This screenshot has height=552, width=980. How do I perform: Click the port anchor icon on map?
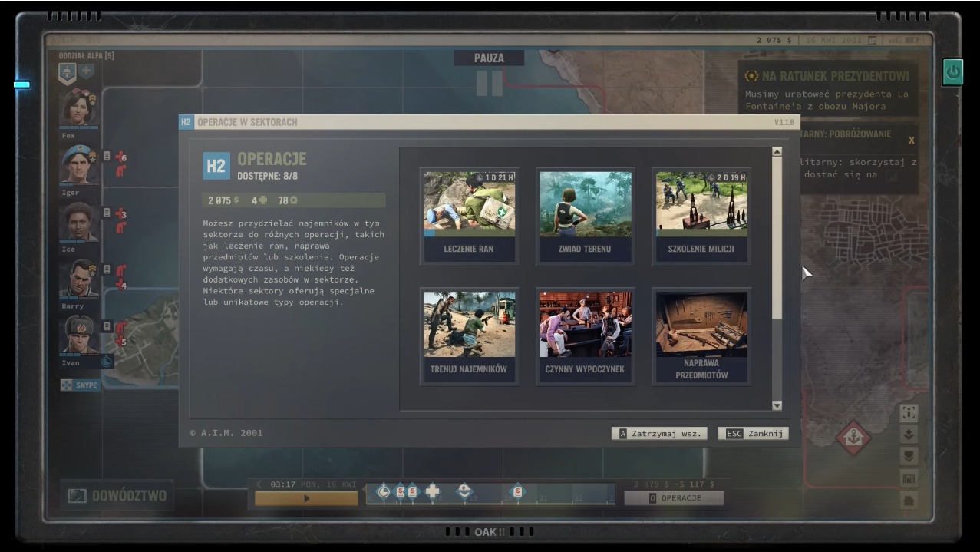click(x=853, y=437)
